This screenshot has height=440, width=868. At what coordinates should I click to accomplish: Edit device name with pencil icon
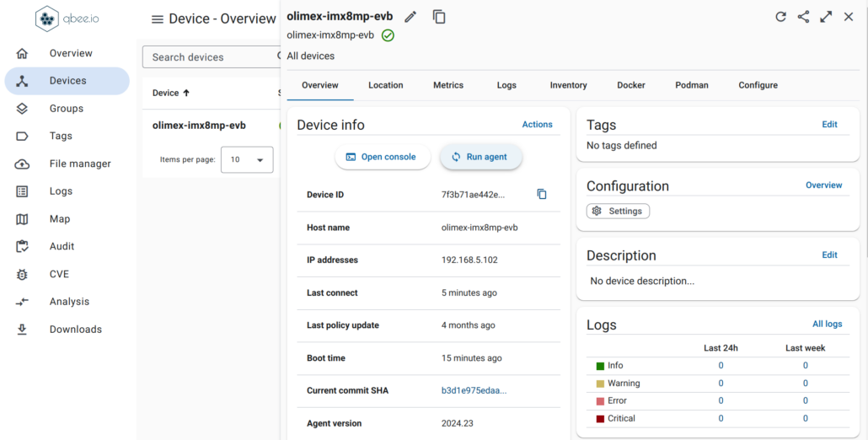coord(410,17)
